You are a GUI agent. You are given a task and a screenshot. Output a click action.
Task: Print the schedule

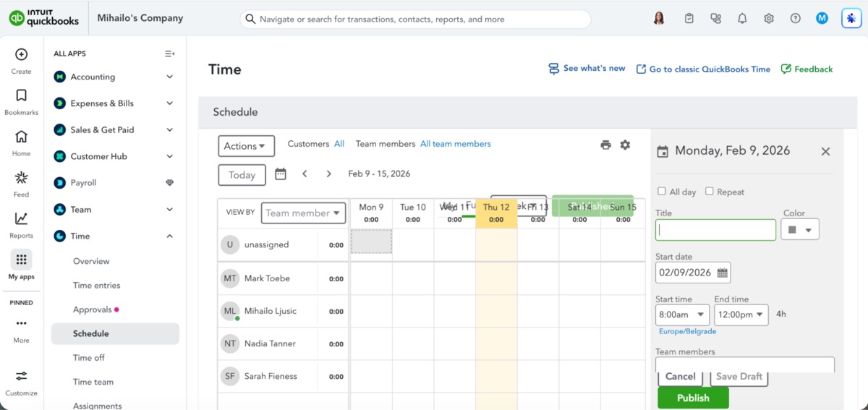coord(606,145)
